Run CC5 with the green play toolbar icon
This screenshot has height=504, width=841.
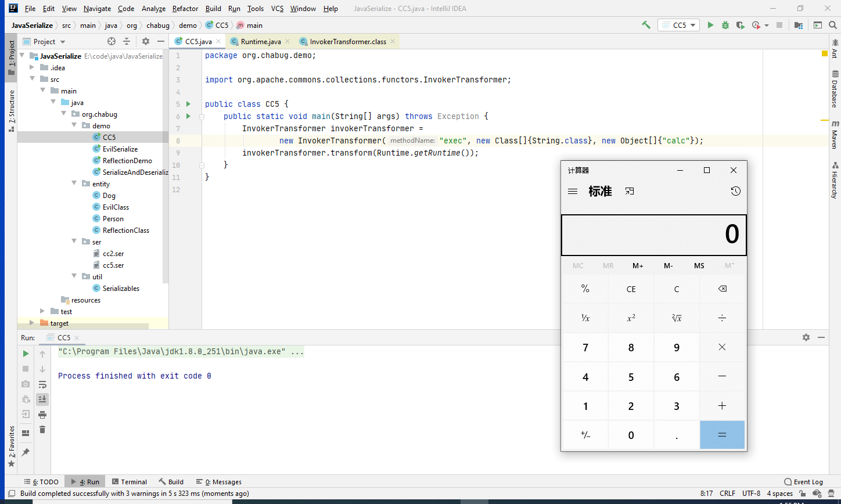[710, 25]
